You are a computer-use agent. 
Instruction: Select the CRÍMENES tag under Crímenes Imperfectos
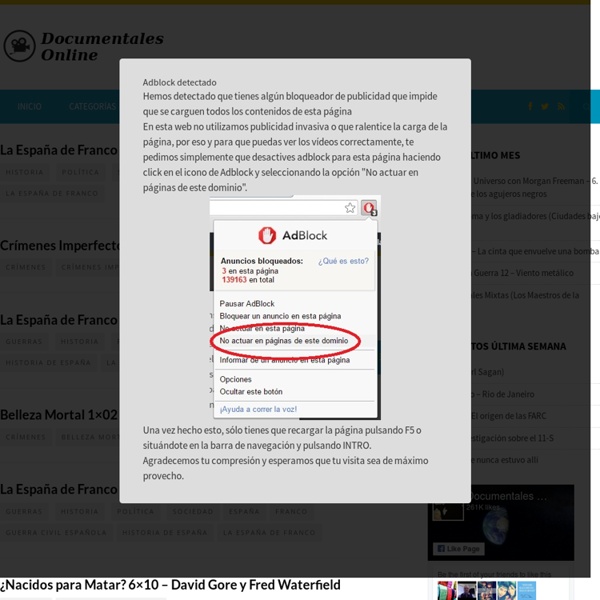(x=25, y=267)
